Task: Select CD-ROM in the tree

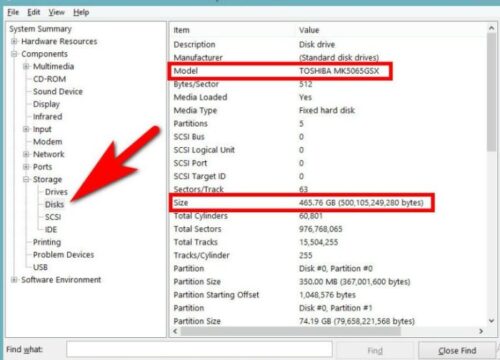Action: coord(49,79)
